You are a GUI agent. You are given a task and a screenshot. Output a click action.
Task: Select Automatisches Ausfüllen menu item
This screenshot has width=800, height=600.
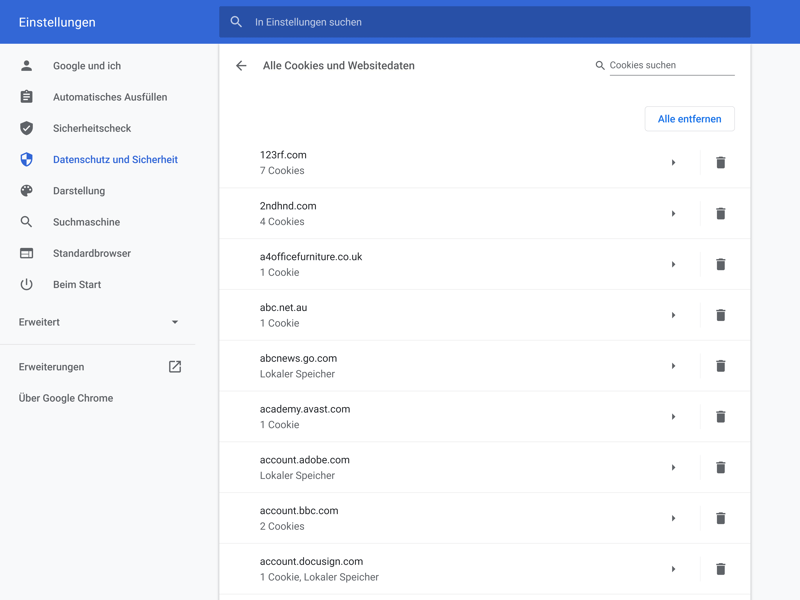(x=110, y=97)
